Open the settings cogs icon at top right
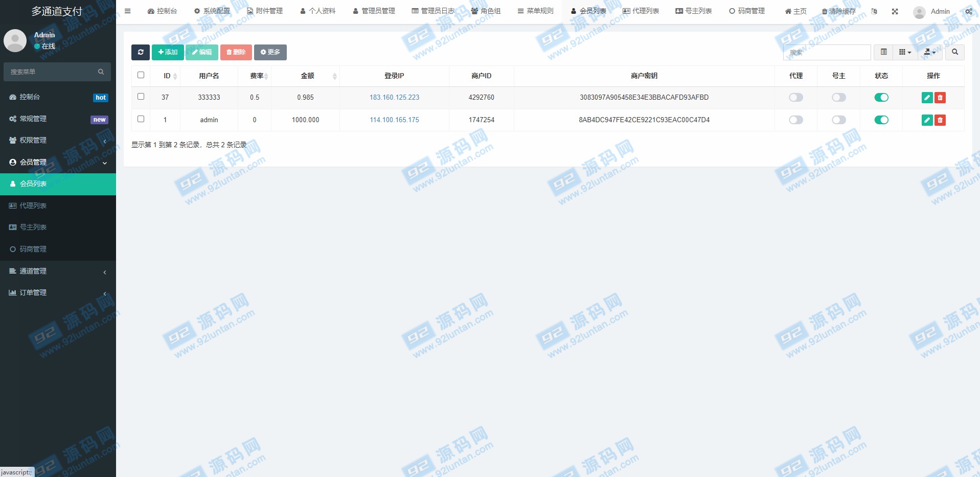Screen dimensions: 980x477 (968, 11)
